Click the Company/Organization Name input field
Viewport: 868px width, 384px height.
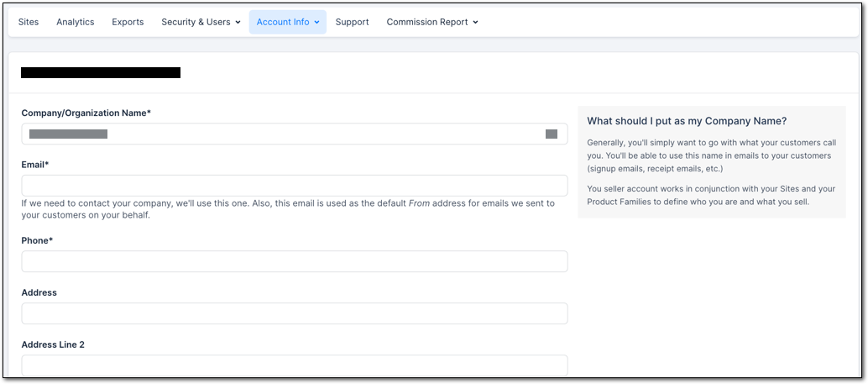tap(295, 134)
